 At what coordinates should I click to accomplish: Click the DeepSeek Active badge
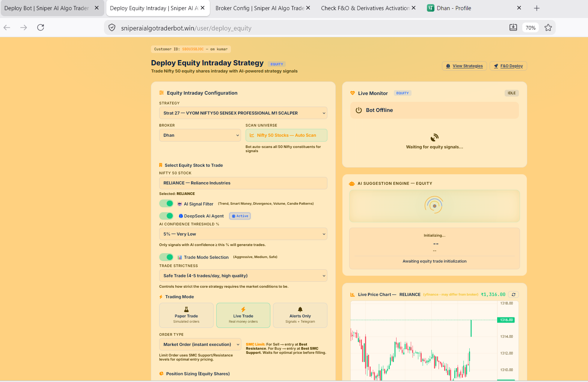click(240, 216)
